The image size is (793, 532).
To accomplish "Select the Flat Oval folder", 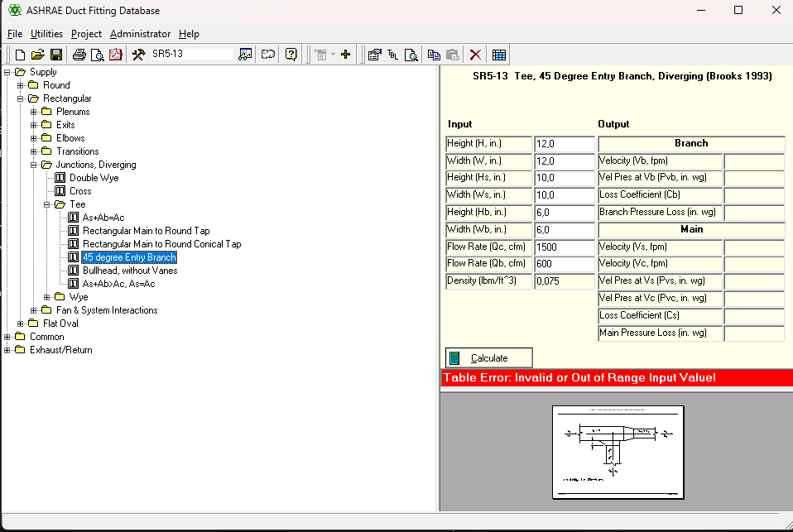I will click(x=60, y=324).
